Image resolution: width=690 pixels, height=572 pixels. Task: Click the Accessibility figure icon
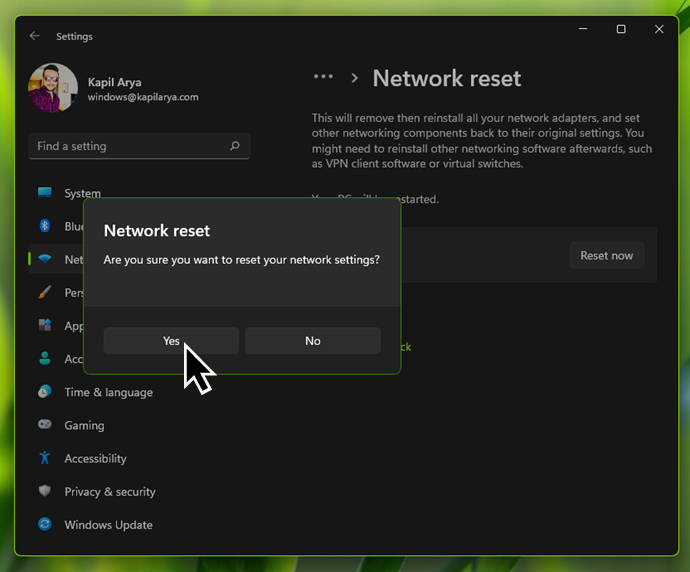pos(45,458)
